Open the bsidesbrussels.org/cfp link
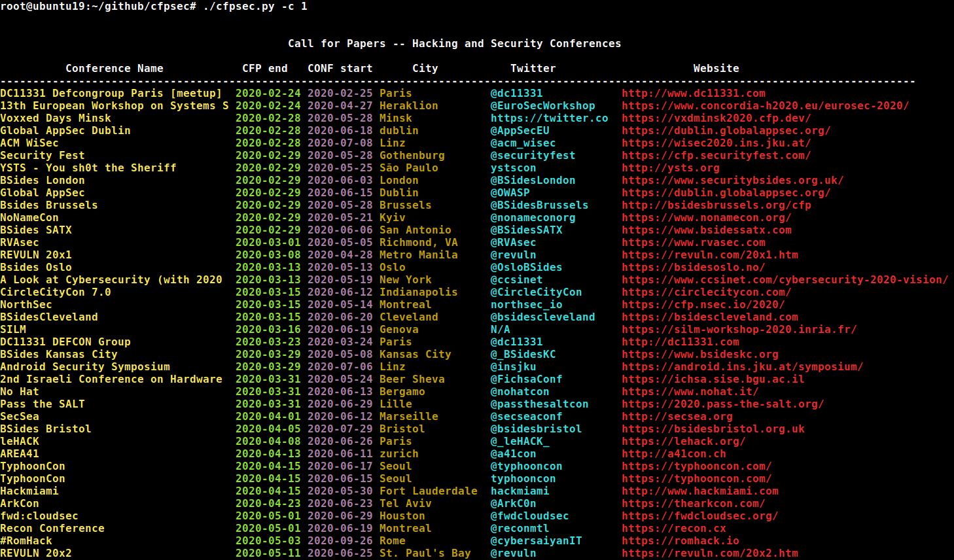The image size is (954, 560). [716, 205]
